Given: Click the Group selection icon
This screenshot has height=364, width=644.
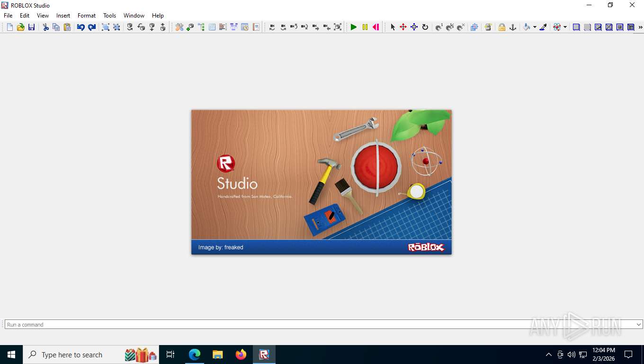Looking at the screenshot, I should pos(106,27).
